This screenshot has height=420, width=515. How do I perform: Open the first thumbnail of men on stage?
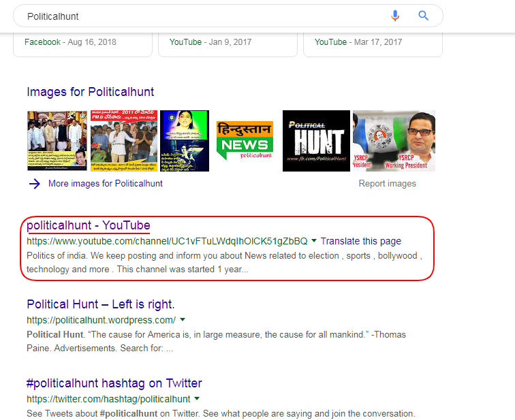point(57,141)
